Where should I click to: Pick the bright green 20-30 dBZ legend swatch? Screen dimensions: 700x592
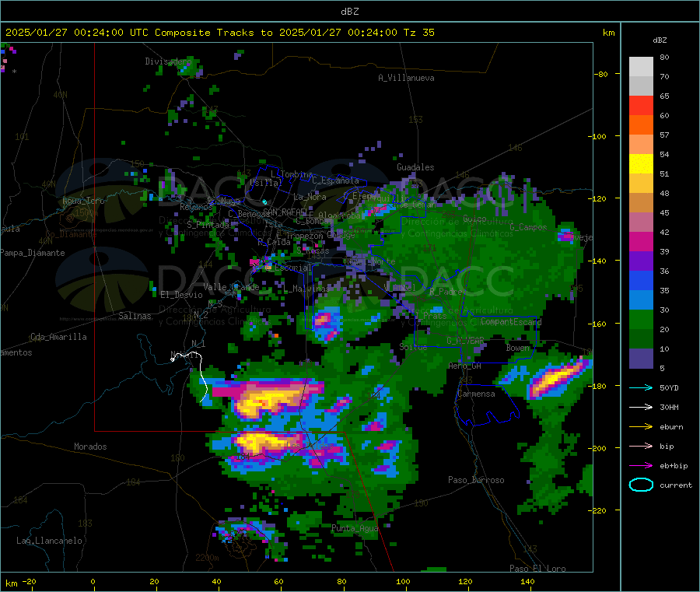641,320
